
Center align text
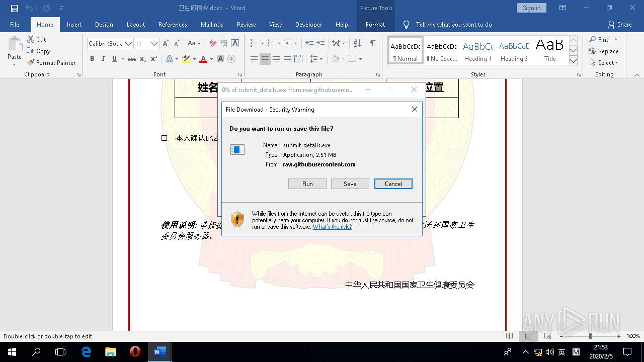[265, 59]
